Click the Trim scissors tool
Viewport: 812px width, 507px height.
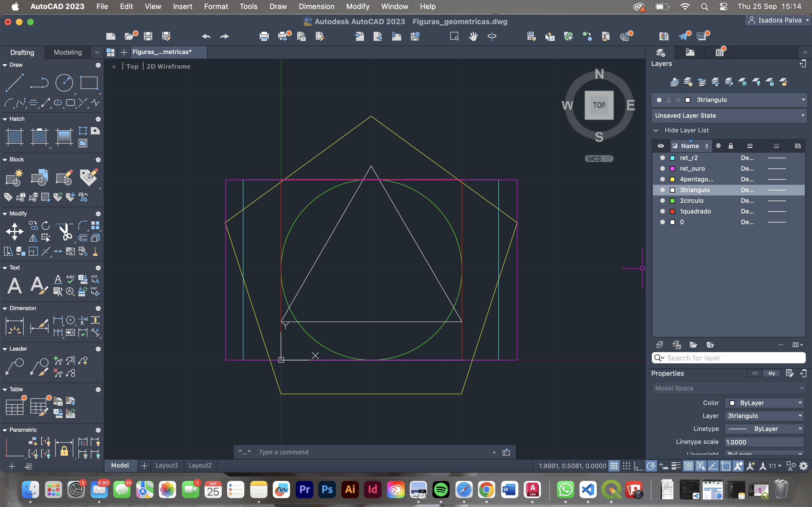[65, 232]
